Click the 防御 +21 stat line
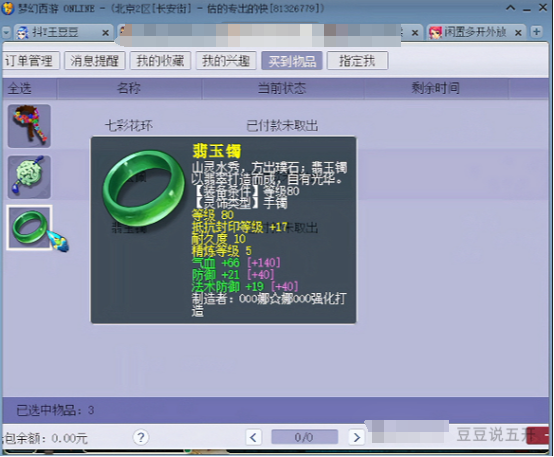The width and height of the screenshot is (554, 457). 233,275
